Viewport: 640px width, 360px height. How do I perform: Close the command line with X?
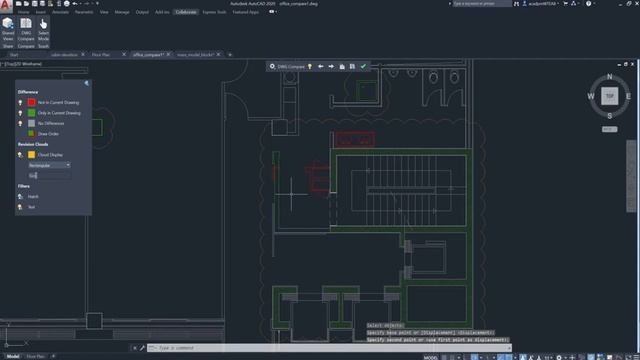click(134, 348)
